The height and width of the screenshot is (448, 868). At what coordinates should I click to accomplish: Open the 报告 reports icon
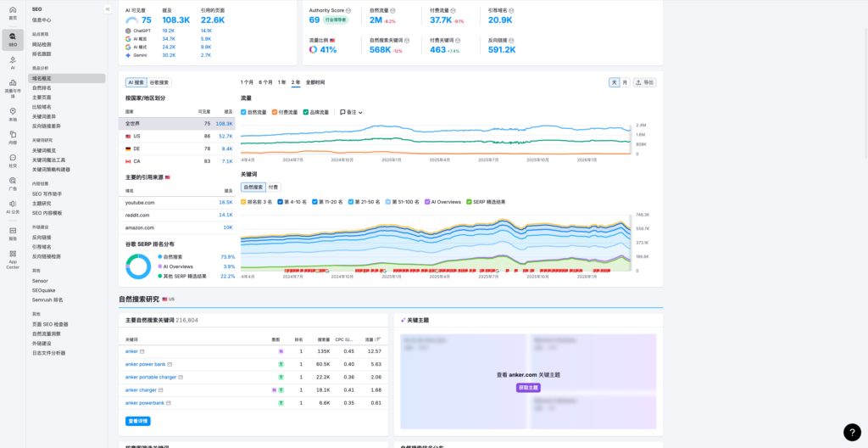point(13,233)
